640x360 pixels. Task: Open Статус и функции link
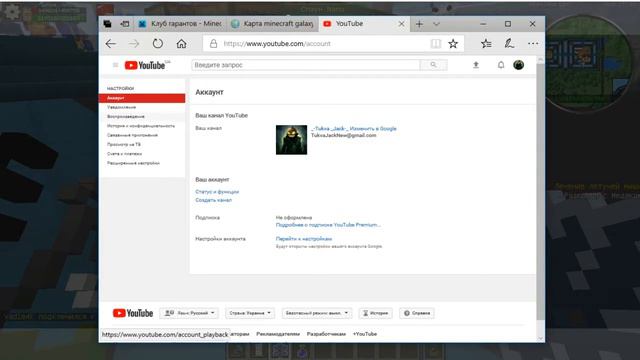(217, 191)
